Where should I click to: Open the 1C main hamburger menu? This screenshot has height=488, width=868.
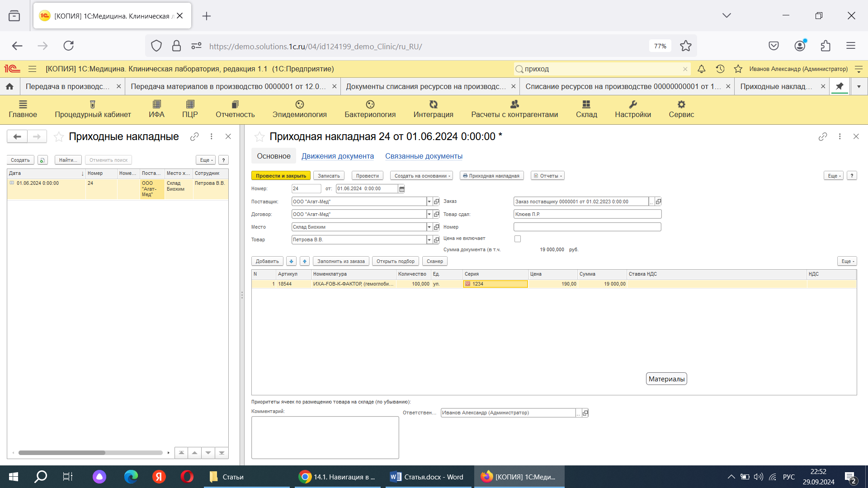click(32, 69)
